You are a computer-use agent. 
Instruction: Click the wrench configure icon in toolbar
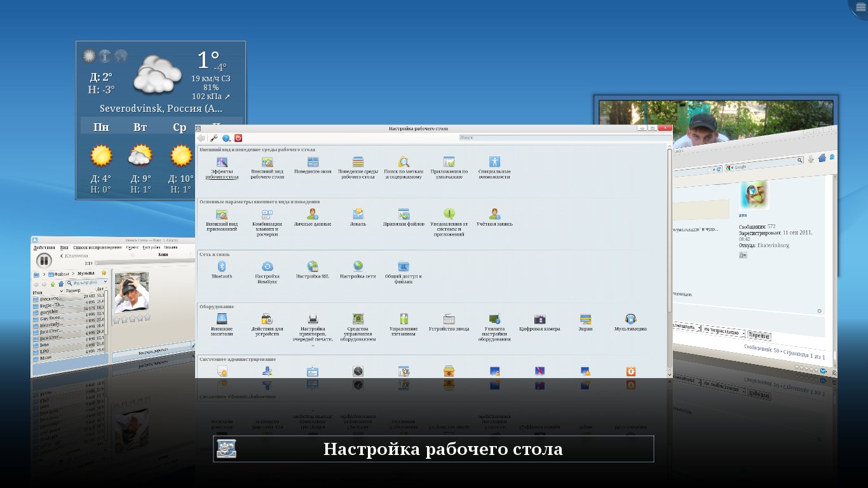tap(214, 138)
